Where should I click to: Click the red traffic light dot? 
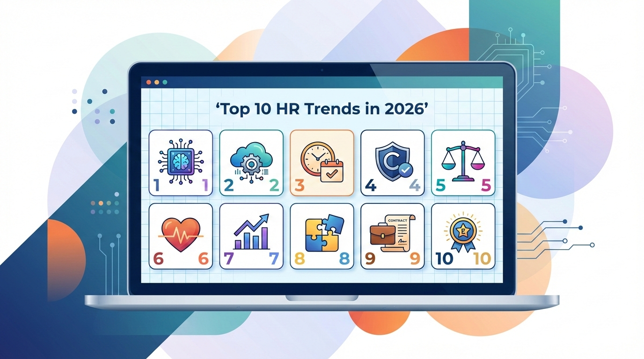tap(149, 82)
